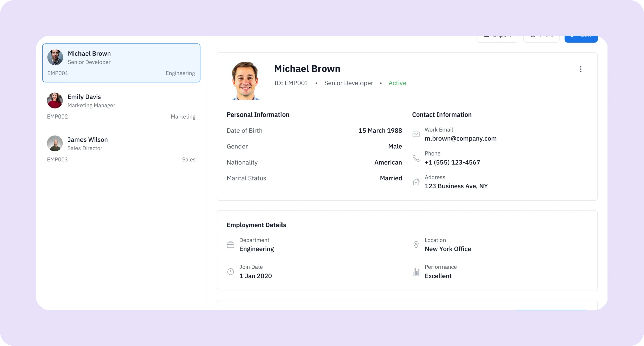
Task: Click James Wilson's avatar thumbnail
Action: (55, 143)
